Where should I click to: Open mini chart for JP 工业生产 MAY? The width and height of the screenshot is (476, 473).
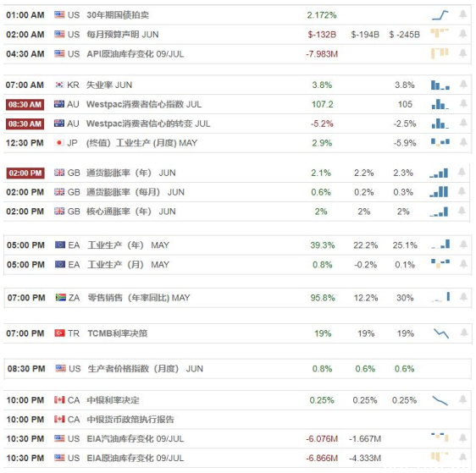tap(440, 142)
